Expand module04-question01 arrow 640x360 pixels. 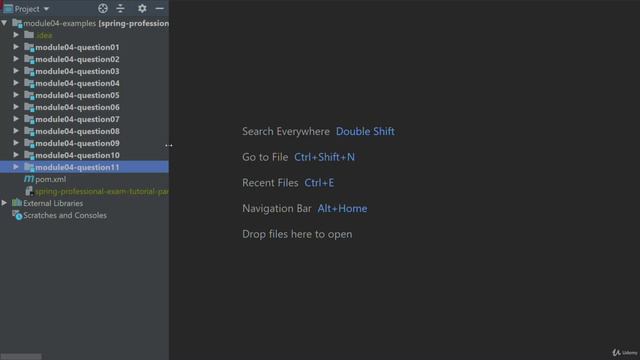[x=16, y=47]
